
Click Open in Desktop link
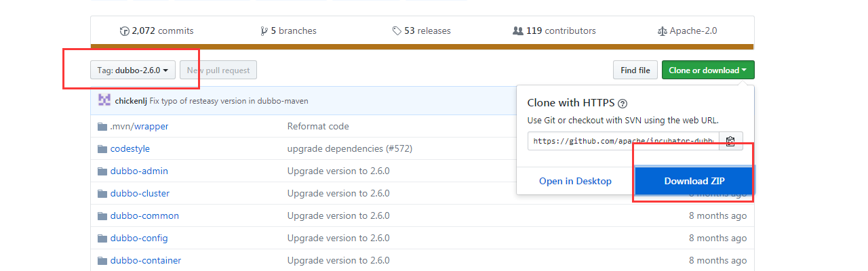(575, 181)
